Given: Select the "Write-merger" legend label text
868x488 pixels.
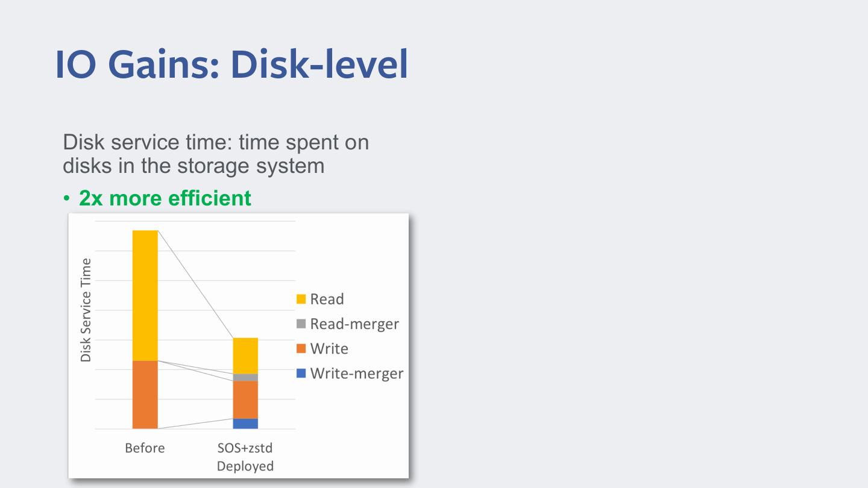Looking at the screenshot, I should (357, 373).
